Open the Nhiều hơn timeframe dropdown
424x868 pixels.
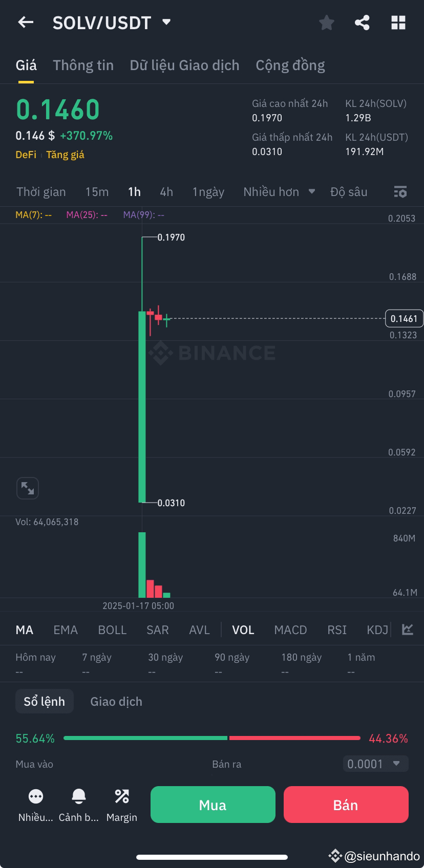279,192
